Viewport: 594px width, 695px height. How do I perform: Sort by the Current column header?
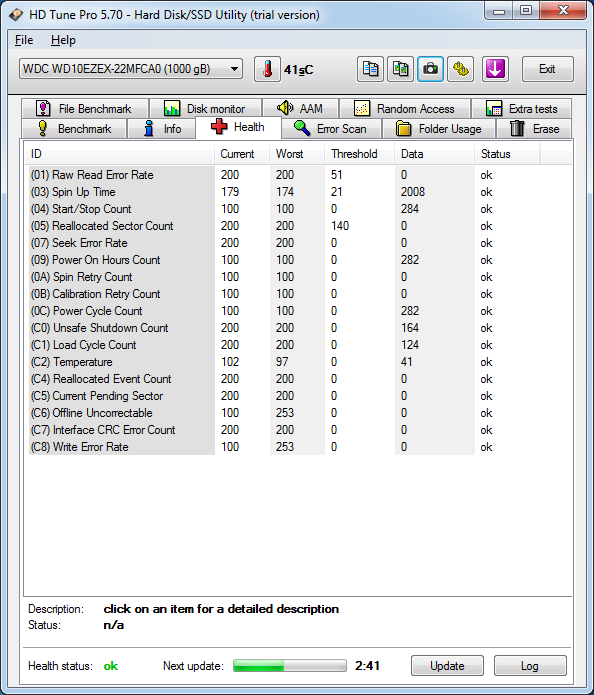[x=242, y=154]
